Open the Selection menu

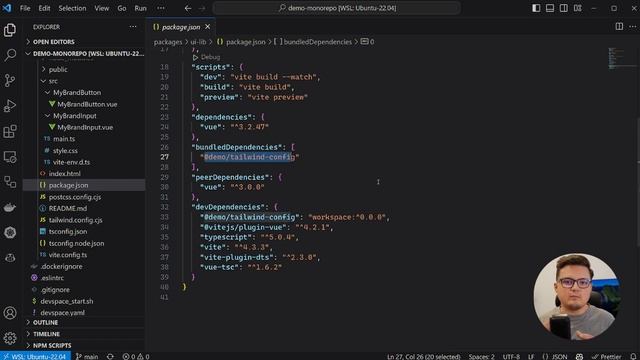pos(72,8)
